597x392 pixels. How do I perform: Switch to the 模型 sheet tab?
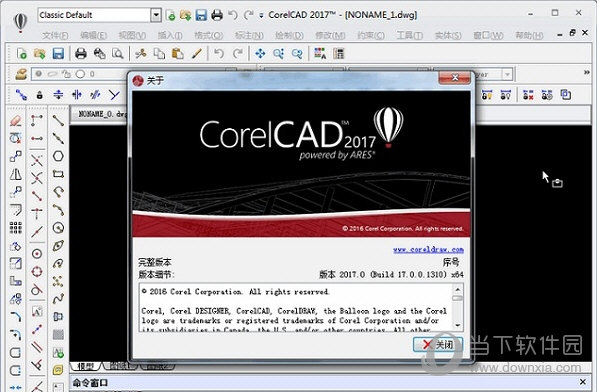coord(85,366)
